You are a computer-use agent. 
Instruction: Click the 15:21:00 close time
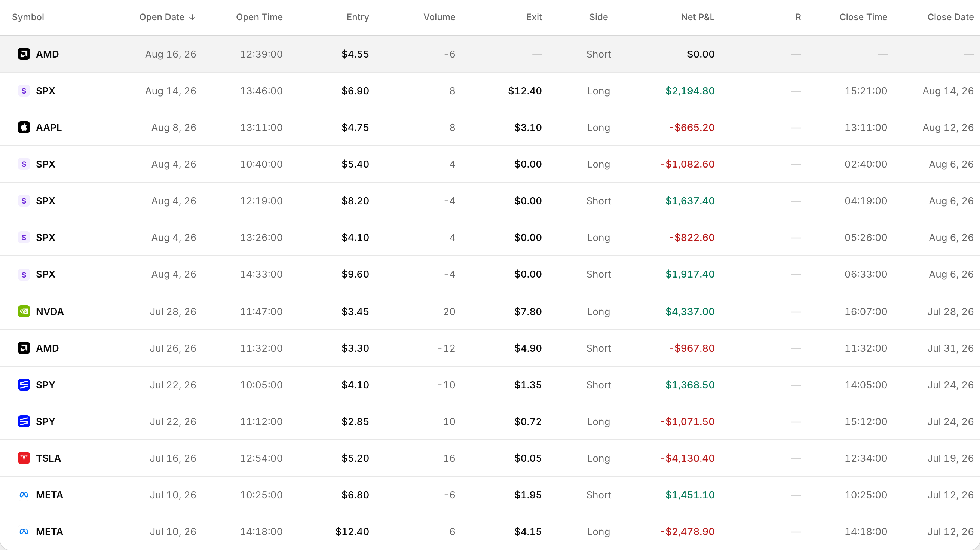[x=866, y=91]
